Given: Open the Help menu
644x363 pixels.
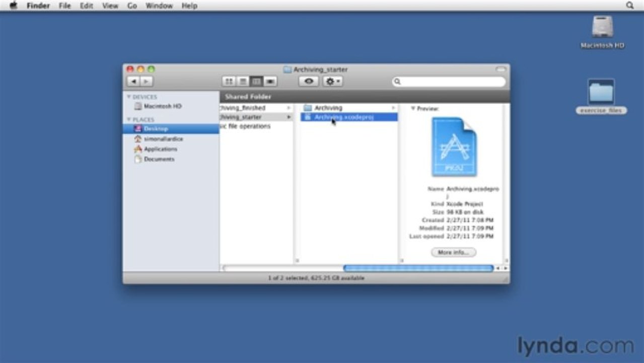Looking at the screenshot, I should coord(189,6).
